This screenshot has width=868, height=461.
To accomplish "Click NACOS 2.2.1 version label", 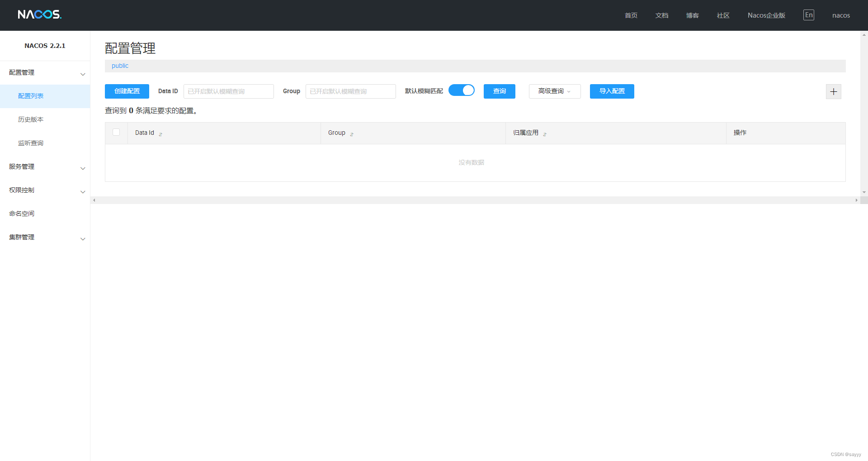I will [45, 46].
